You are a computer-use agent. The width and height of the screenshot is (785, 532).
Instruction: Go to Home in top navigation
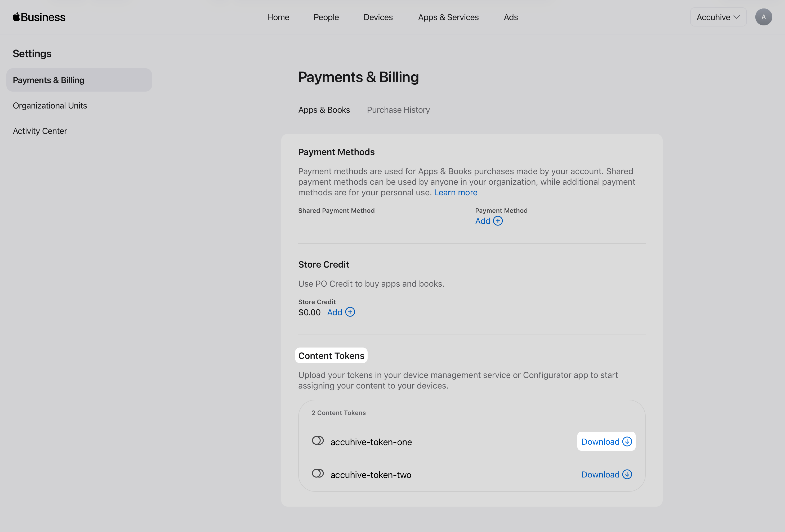click(x=278, y=17)
